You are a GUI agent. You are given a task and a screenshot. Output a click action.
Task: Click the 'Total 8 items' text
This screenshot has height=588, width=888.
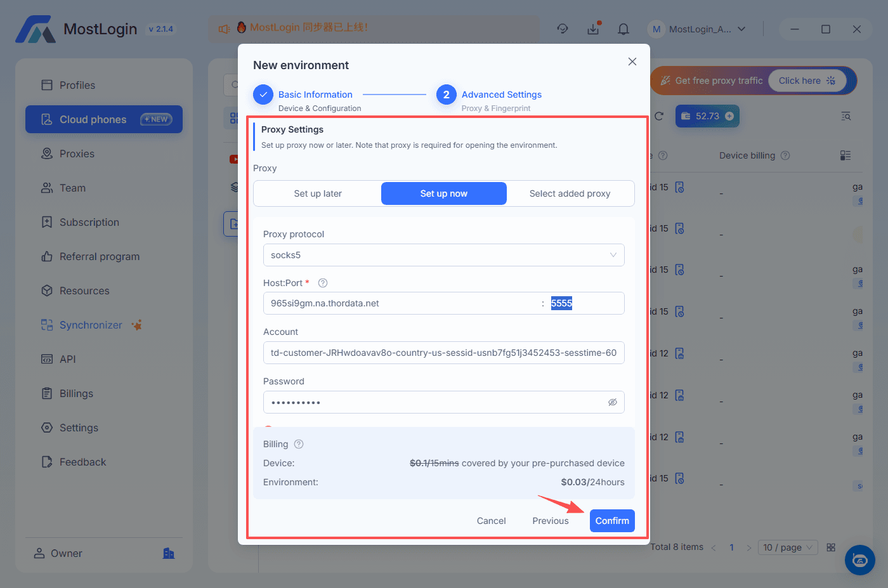click(677, 547)
